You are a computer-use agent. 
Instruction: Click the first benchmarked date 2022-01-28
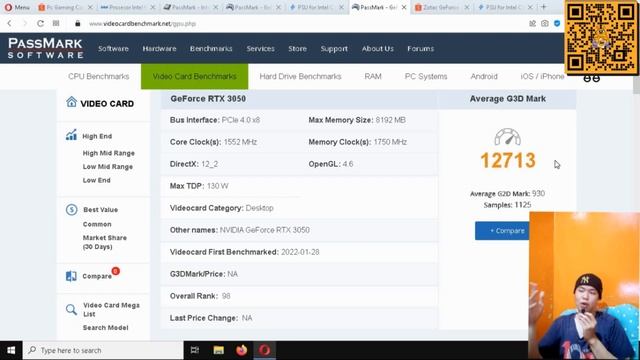click(x=300, y=252)
